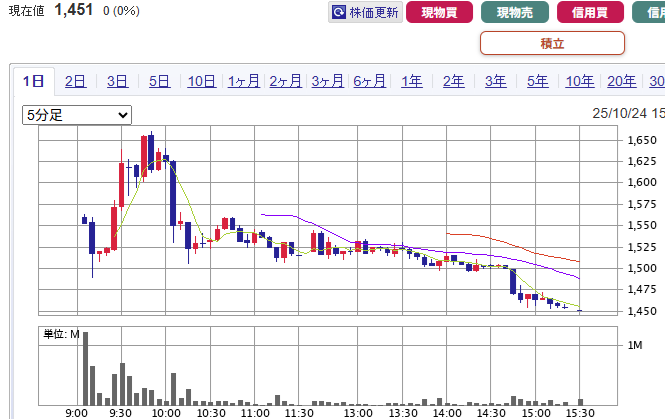The width and height of the screenshot is (665, 419).
Task: Switch to the 20年 chart tab
Action: 621,82
